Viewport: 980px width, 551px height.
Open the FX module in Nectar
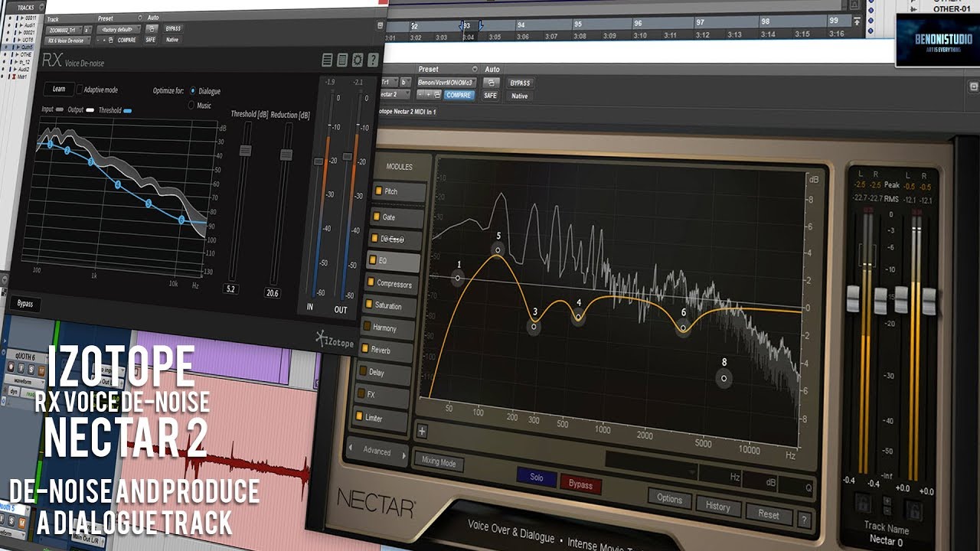(x=381, y=395)
